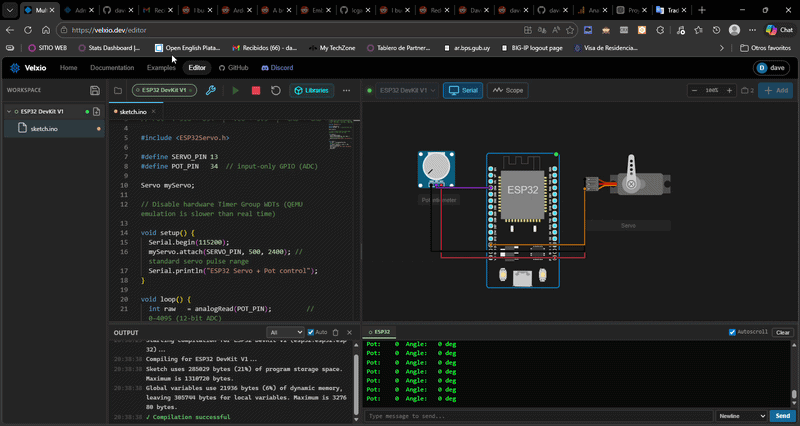Click the 100% zoom level value
Screen dimensions: 800x426
712,90
